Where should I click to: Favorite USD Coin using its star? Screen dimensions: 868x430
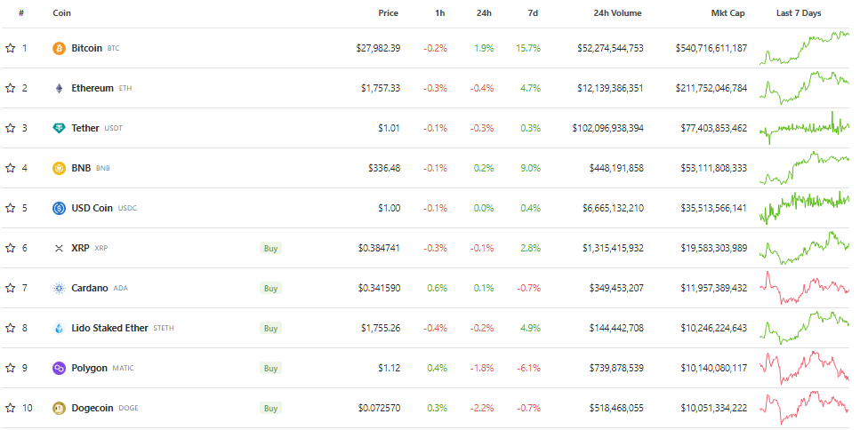10,208
